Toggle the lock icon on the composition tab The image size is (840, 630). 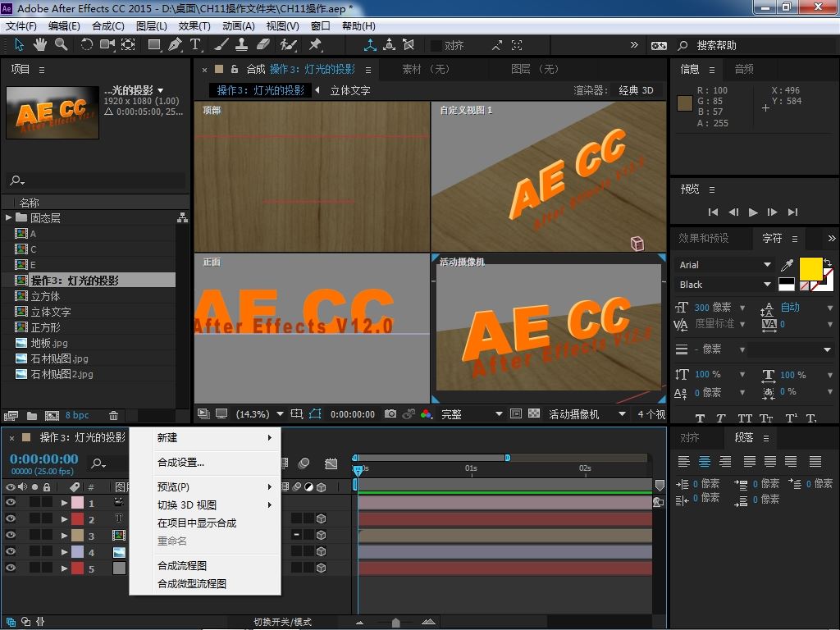click(234, 69)
